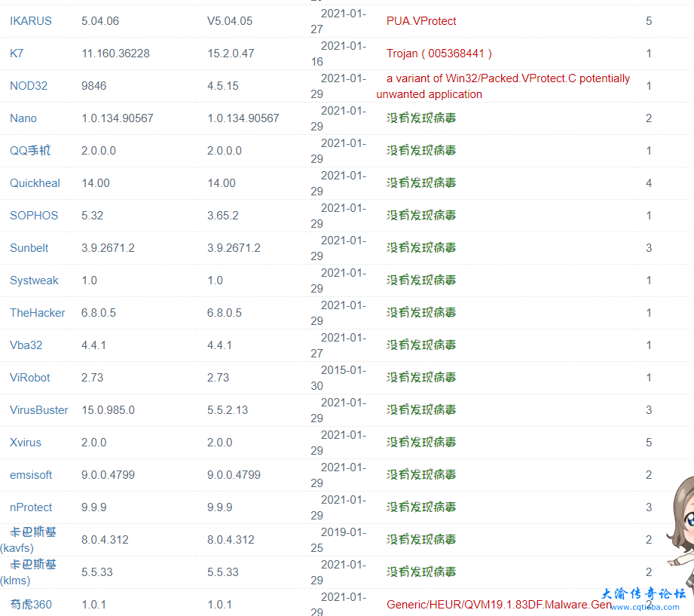
Task: Open the Nano engine link
Action: coord(23,118)
